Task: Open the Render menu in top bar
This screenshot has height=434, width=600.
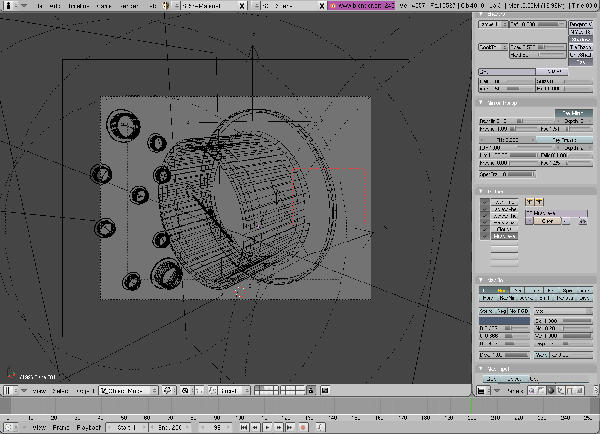Action: click(x=129, y=6)
